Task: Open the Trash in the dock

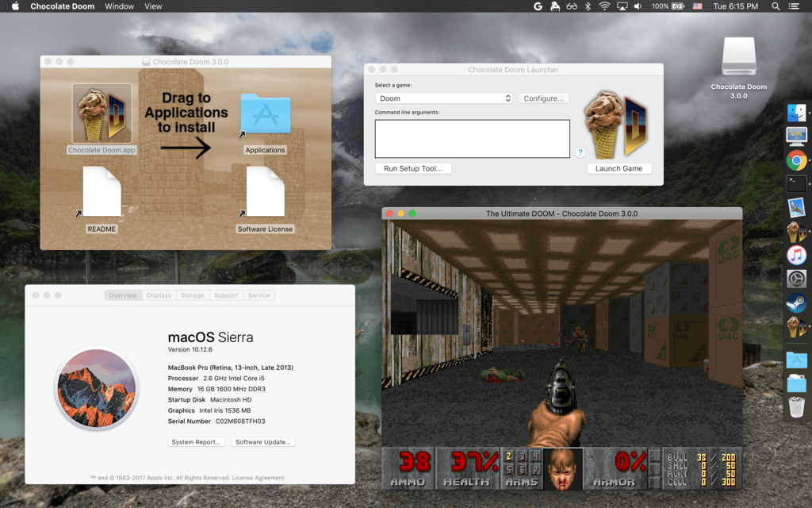Action: [x=796, y=408]
